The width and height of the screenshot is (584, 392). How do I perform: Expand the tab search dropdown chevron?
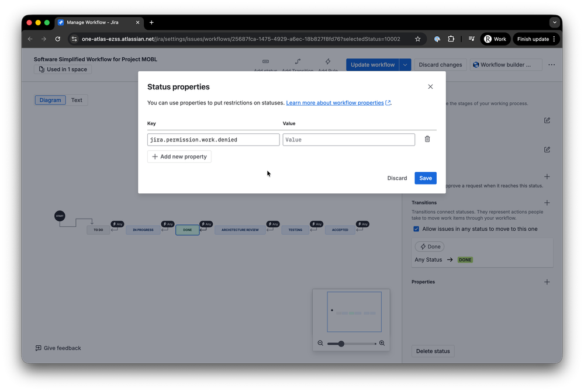click(x=555, y=22)
